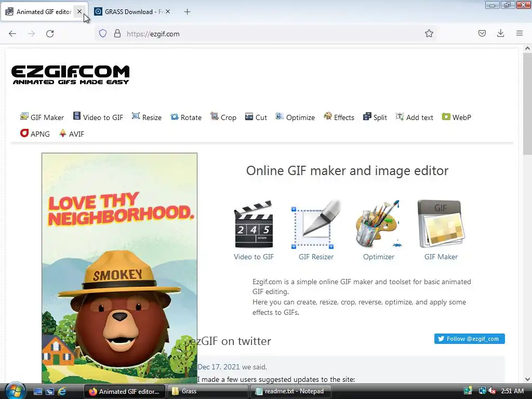Select the Animated GIF editor tab
The image size is (532, 399).
pyautogui.click(x=40, y=12)
